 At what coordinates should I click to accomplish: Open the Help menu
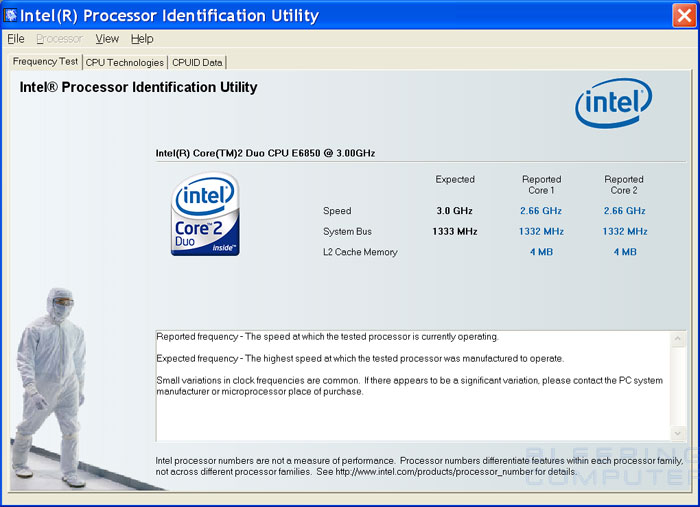(142, 39)
